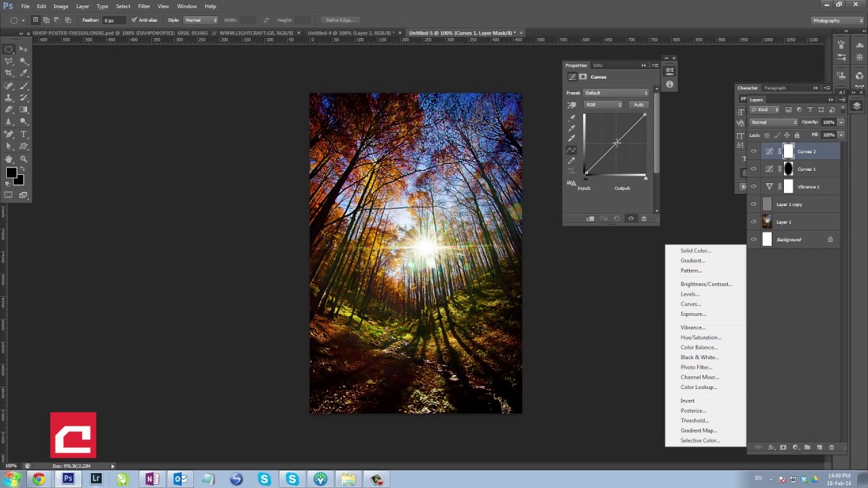This screenshot has height=488, width=868.
Task: Select the Gradient tool in toolbox
Action: point(24,110)
